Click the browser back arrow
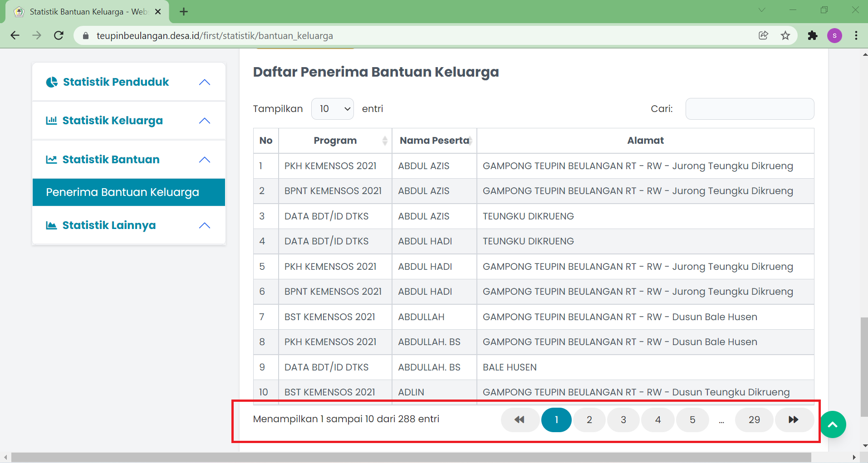 (15, 35)
